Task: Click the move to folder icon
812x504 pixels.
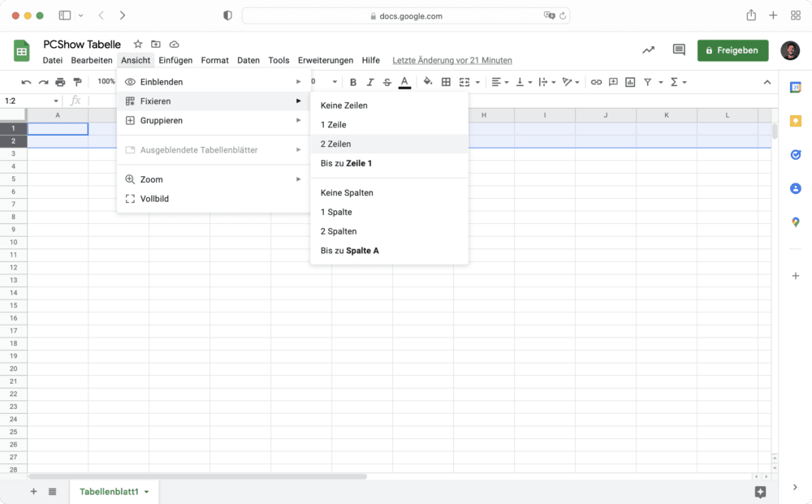Action: click(156, 44)
